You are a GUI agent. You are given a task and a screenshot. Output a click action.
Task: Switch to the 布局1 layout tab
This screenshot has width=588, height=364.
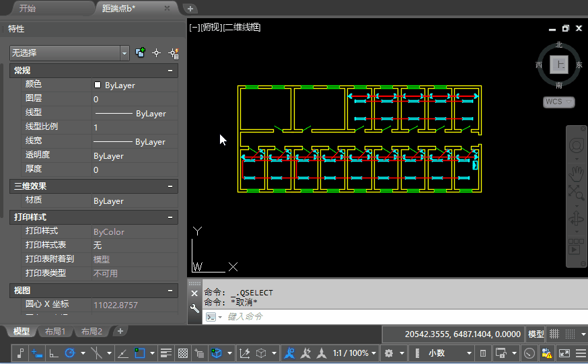point(54,331)
